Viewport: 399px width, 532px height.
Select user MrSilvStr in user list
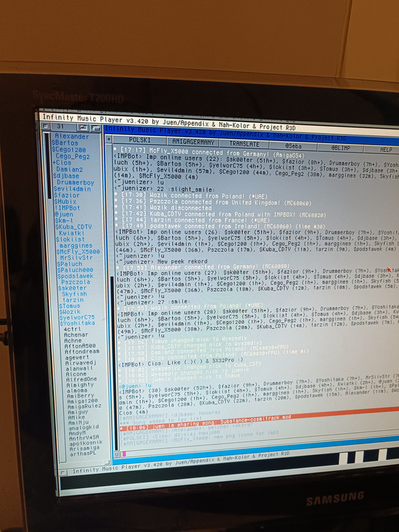[x=76, y=257]
